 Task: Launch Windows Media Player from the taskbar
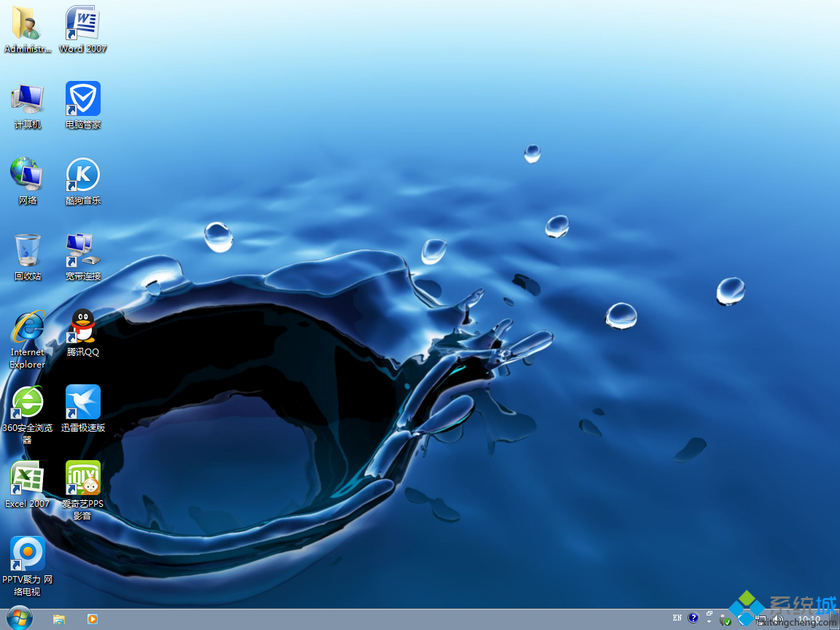(x=93, y=619)
